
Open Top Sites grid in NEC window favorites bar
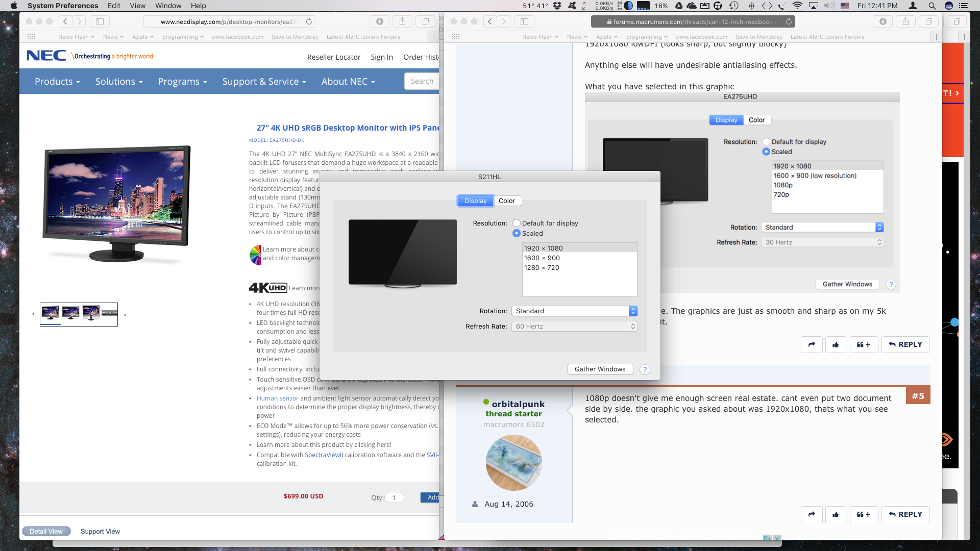(x=31, y=37)
